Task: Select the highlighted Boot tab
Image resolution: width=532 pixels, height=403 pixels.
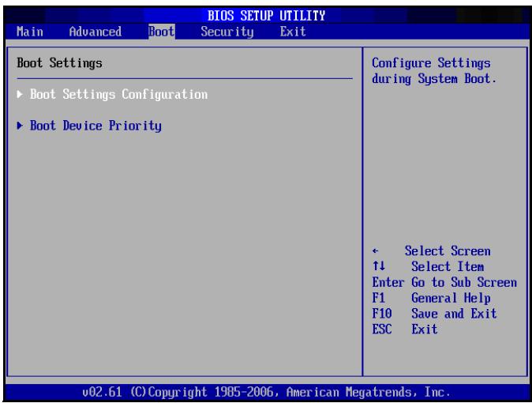Action: 162,32
